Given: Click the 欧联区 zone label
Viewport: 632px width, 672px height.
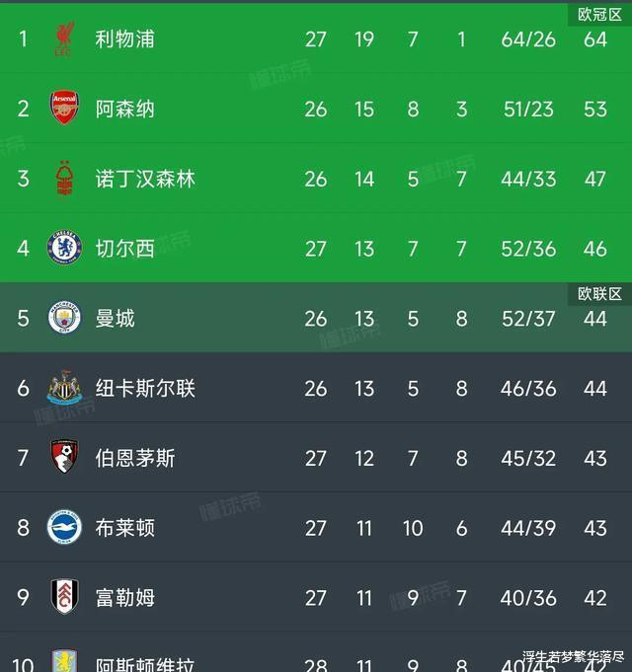Looking at the screenshot, I should click(x=599, y=293).
